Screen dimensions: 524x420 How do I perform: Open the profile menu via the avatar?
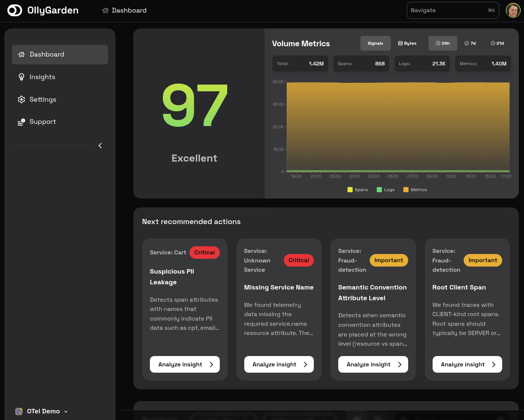[513, 10]
